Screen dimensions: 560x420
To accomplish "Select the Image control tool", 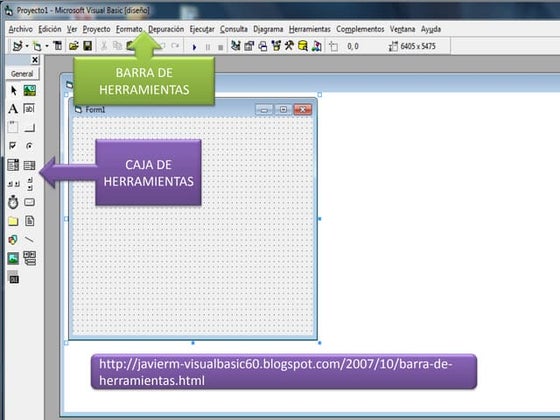I will pyautogui.click(x=13, y=258).
